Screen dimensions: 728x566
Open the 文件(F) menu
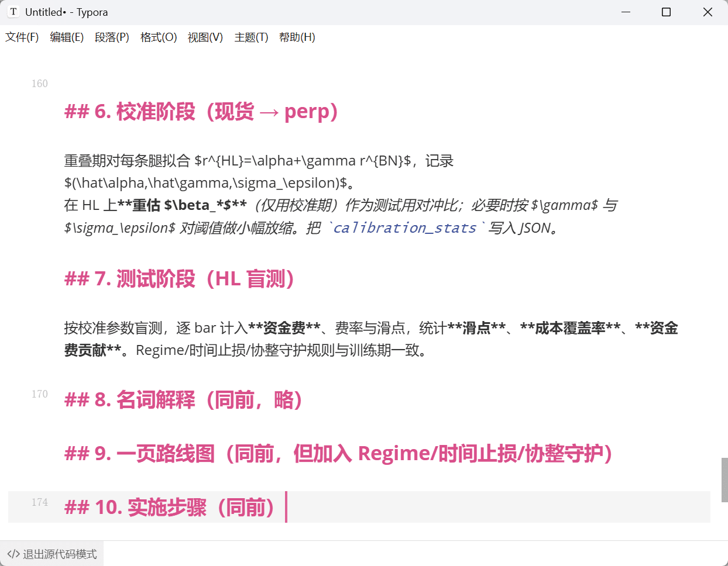(22, 37)
